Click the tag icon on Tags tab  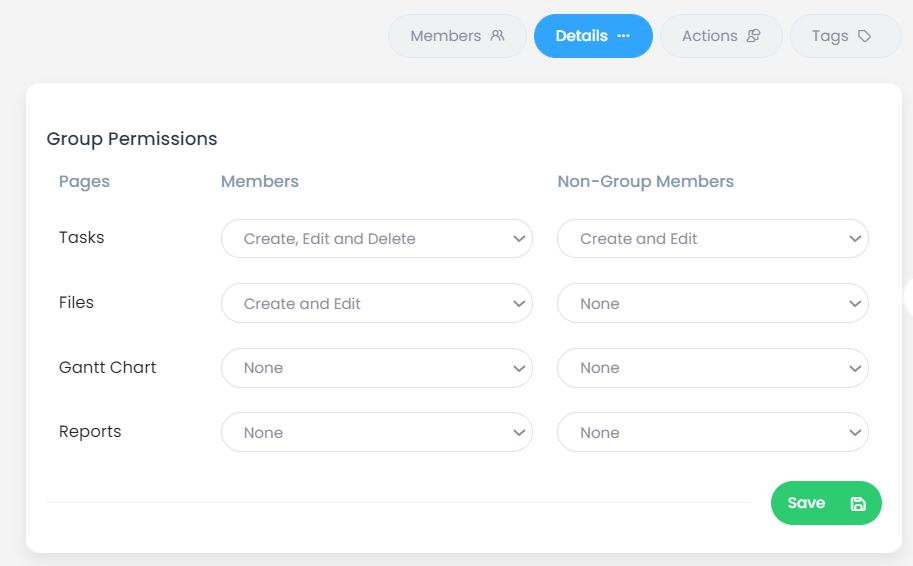point(865,36)
